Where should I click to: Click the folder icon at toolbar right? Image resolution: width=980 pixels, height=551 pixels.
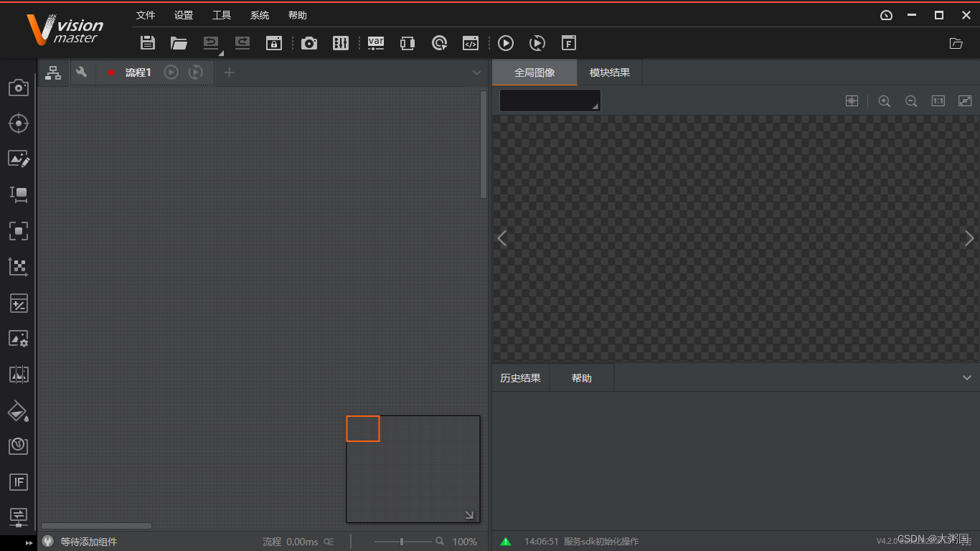[956, 43]
